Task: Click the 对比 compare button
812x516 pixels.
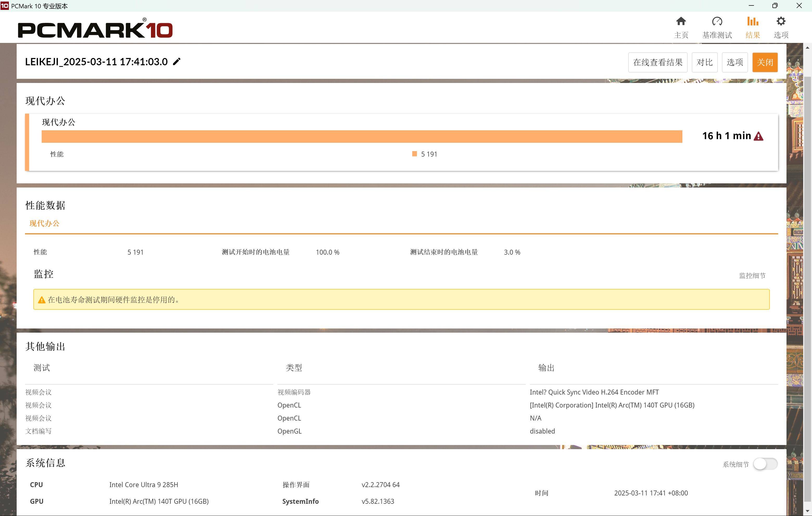Action: [x=705, y=62]
